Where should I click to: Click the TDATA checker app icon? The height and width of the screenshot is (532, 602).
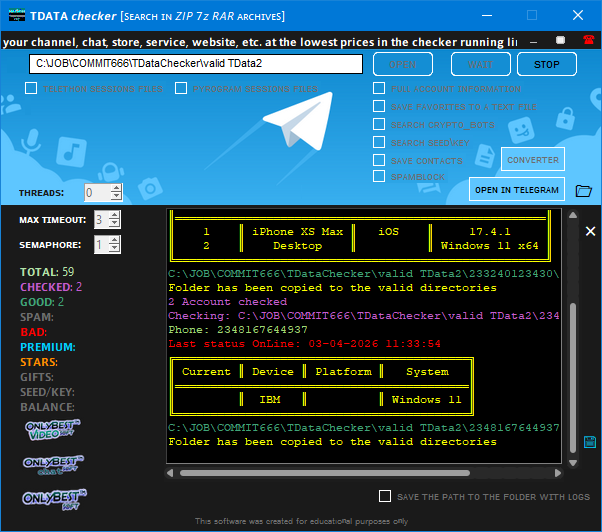(17, 15)
